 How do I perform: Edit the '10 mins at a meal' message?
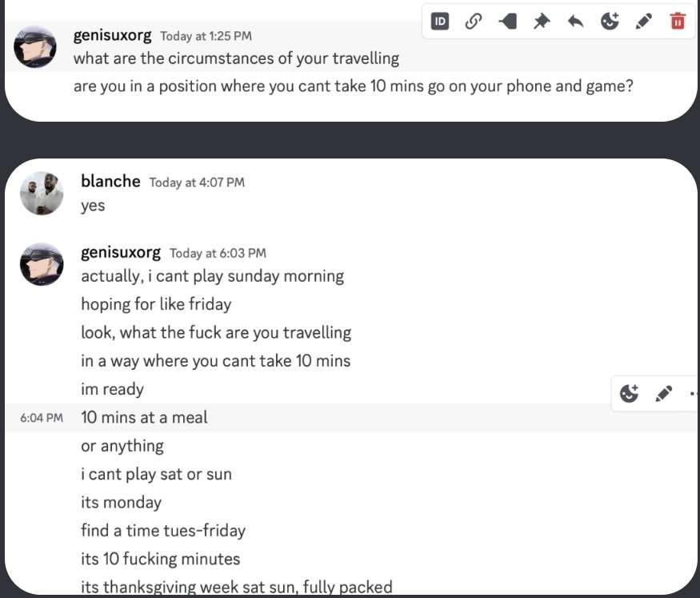(x=663, y=394)
